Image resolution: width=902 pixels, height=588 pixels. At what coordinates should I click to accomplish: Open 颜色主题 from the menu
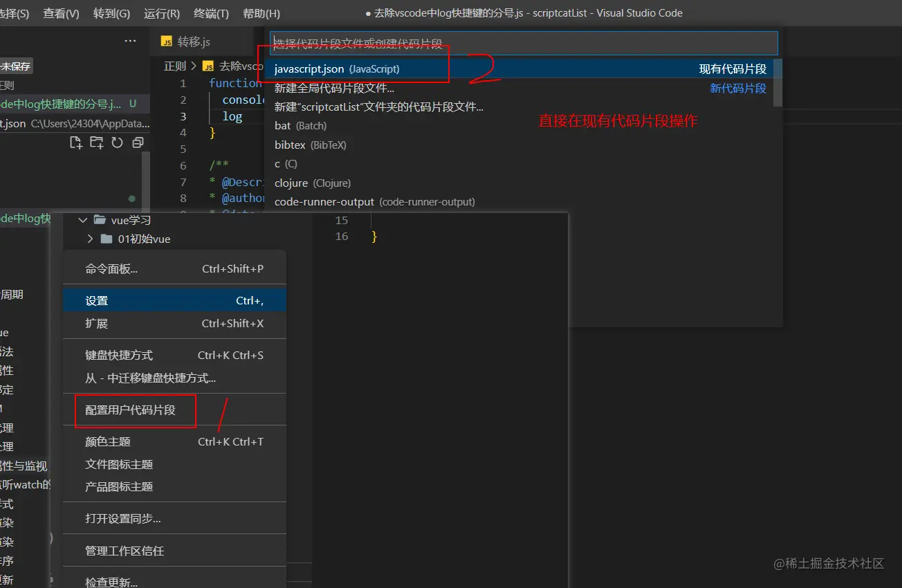(174, 441)
